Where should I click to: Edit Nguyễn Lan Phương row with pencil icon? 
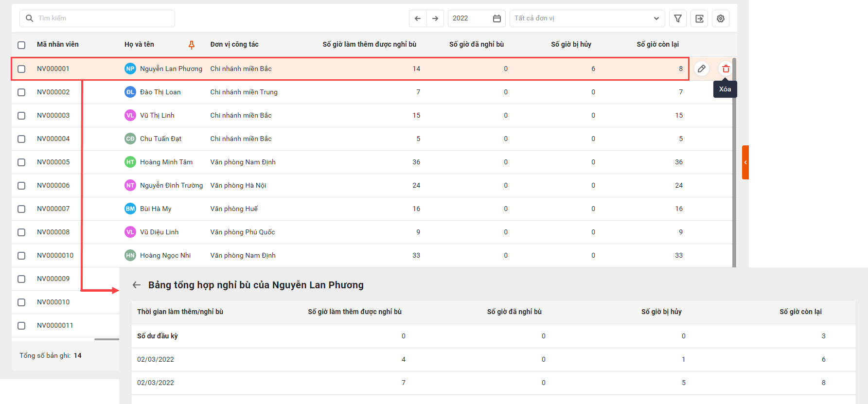701,69
